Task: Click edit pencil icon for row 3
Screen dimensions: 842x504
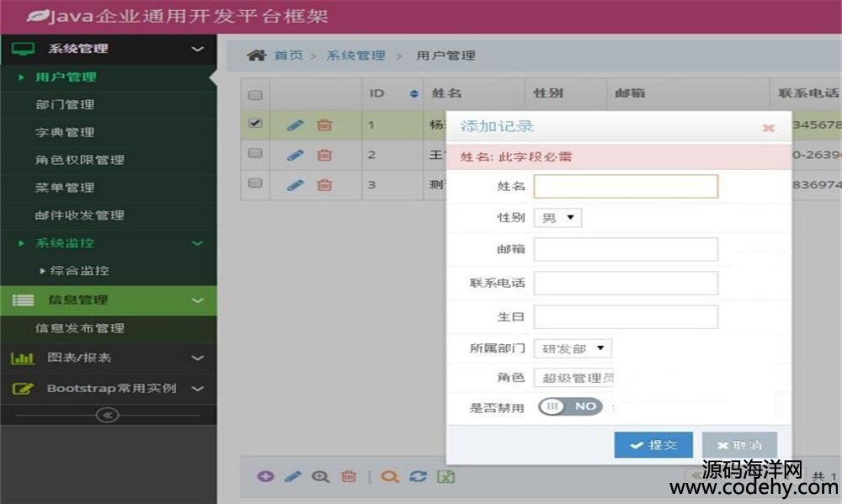Action: [296, 185]
